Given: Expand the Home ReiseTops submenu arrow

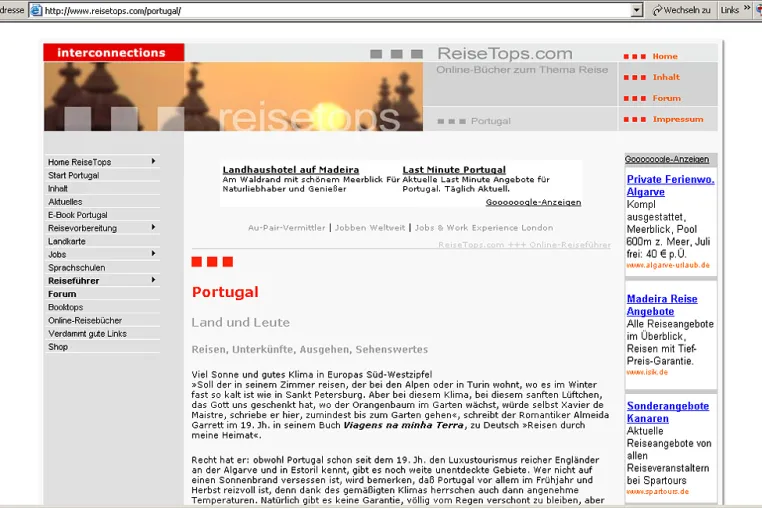Looking at the screenshot, I should (x=153, y=161).
